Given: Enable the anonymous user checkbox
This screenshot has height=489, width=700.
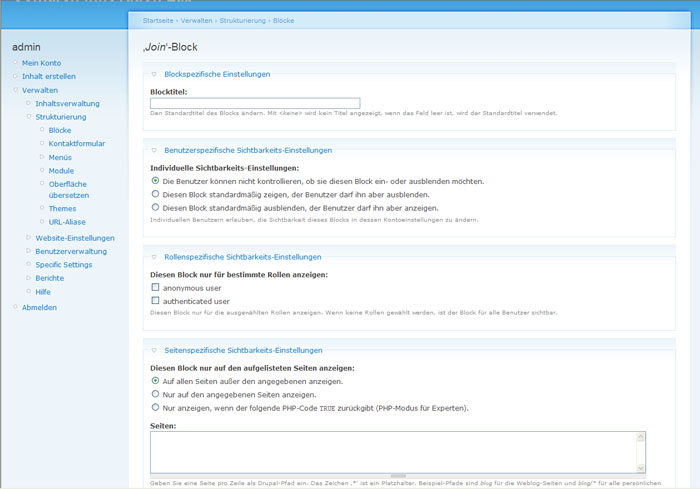Looking at the screenshot, I should point(155,287).
